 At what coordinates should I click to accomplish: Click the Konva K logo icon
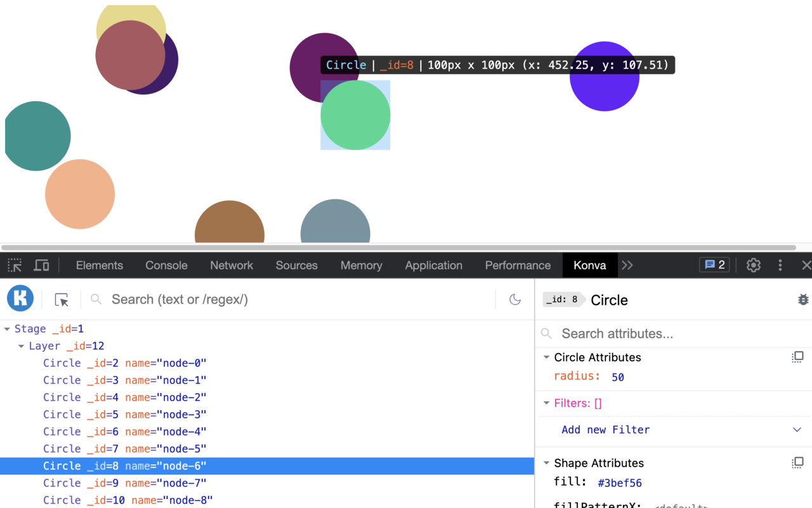(x=20, y=298)
